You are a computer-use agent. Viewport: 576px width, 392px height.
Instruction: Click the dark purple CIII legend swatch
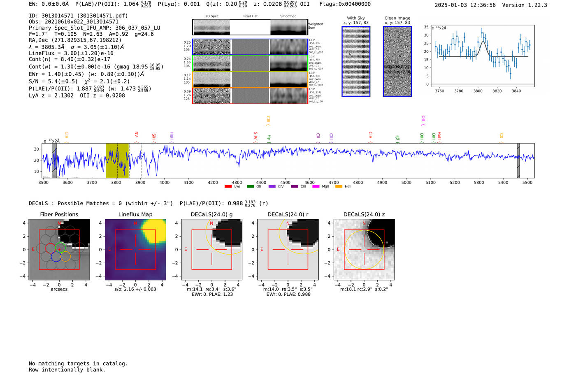click(x=294, y=187)
